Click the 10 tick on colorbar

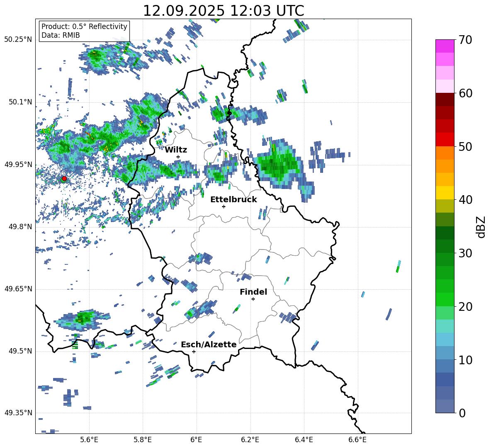pyautogui.click(x=465, y=360)
